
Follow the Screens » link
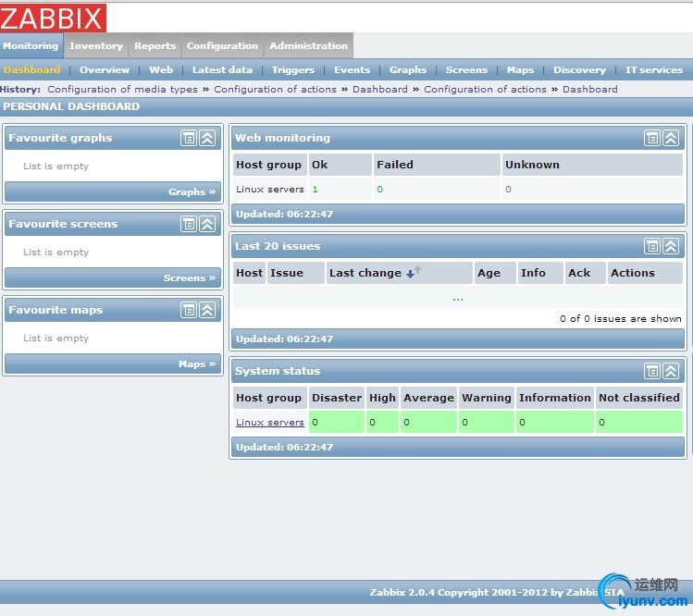click(190, 278)
